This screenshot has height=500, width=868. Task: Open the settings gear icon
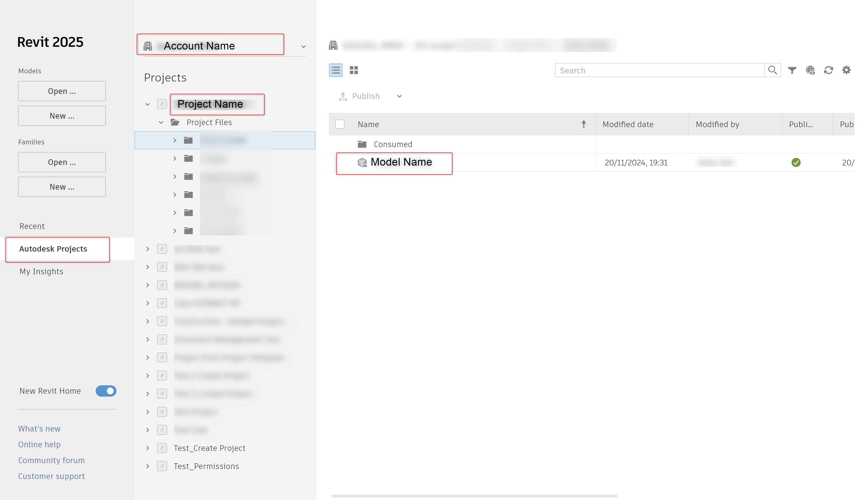(846, 70)
